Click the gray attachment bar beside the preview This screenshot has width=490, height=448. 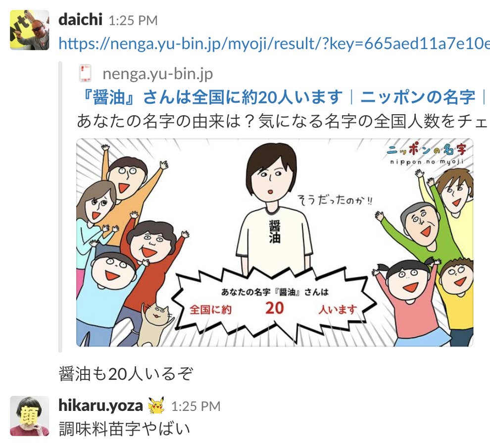pos(60,207)
